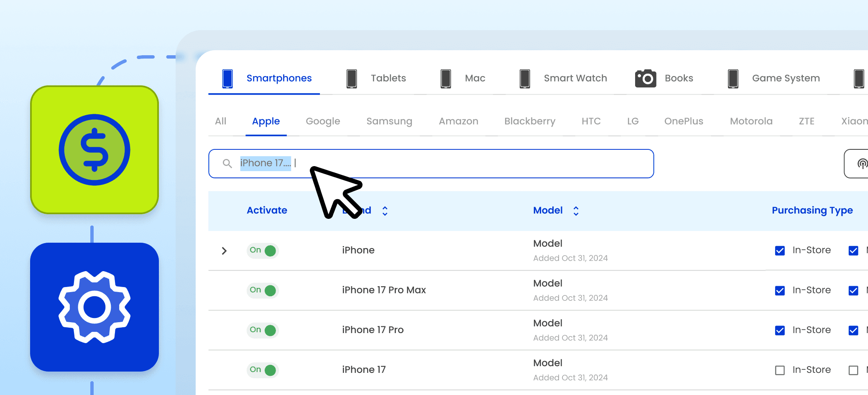
Task: Show All brands
Action: (x=221, y=121)
